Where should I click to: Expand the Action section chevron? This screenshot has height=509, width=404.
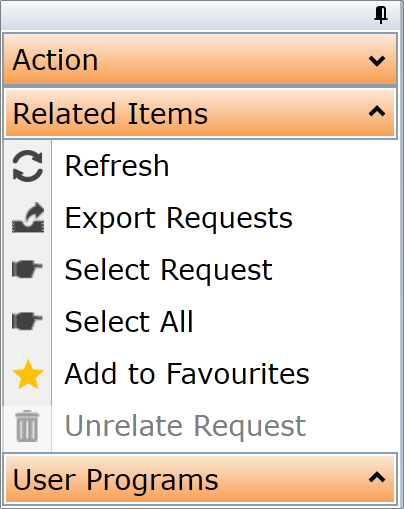377,61
